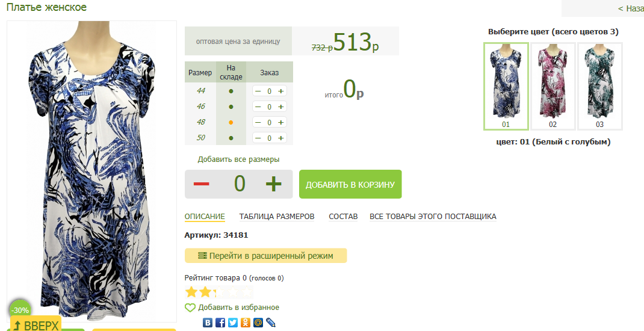Click size 50 label in table
Screen dimensions: 644x331
tap(201, 138)
